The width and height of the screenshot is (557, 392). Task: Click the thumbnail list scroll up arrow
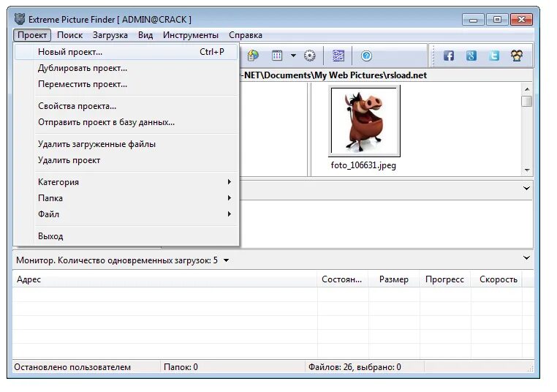tap(527, 89)
